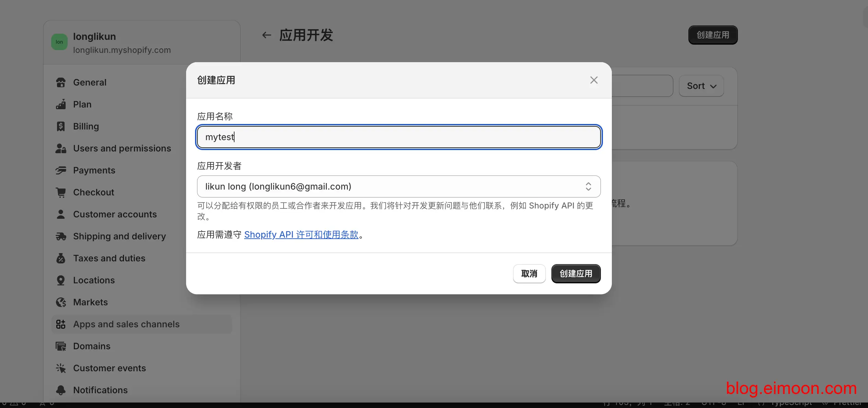Click the 取消 cancel button
Image resolution: width=868 pixels, height=408 pixels.
pos(529,273)
